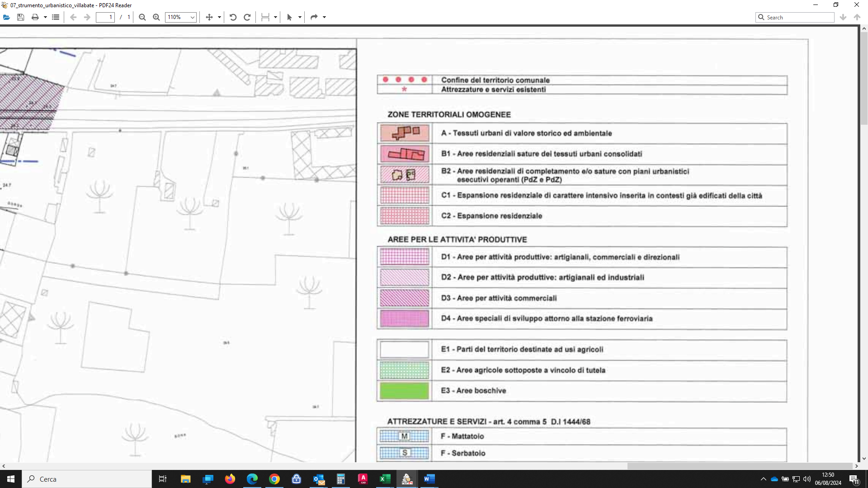Focus the Search text box
The width and height of the screenshot is (868, 488).
click(795, 17)
